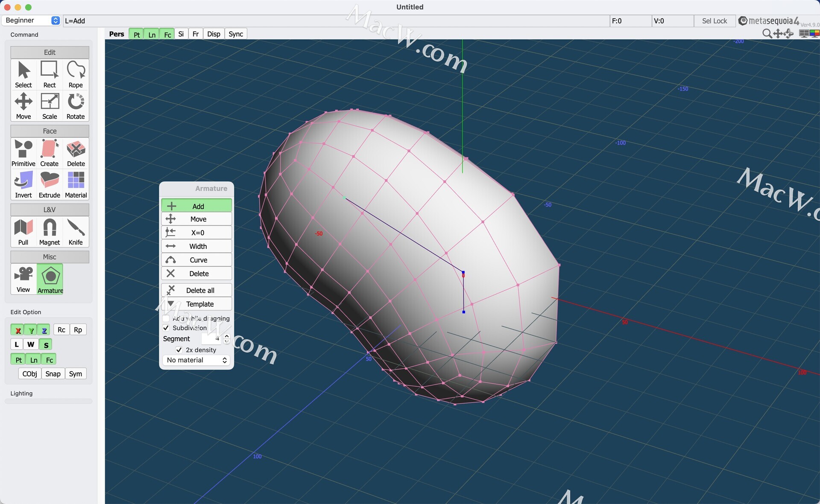The height and width of the screenshot is (504, 820).
Task: Select the Extrude tool
Action: [x=50, y=184]
